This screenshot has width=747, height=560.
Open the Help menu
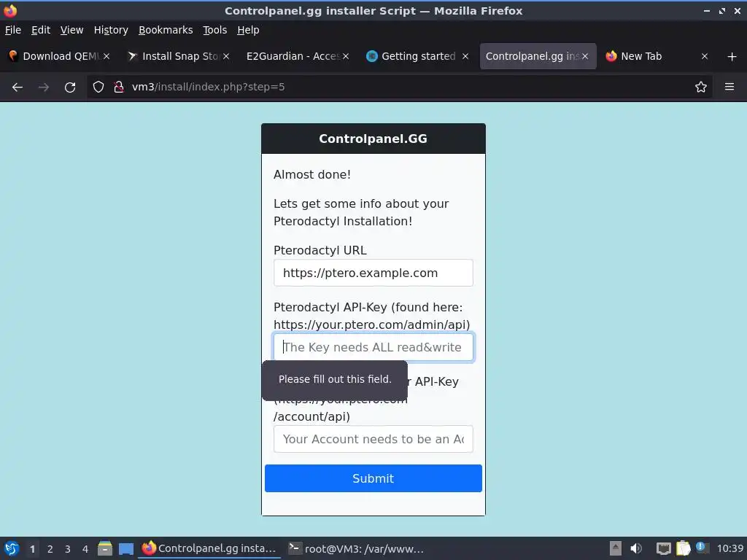tap(248, 30)
